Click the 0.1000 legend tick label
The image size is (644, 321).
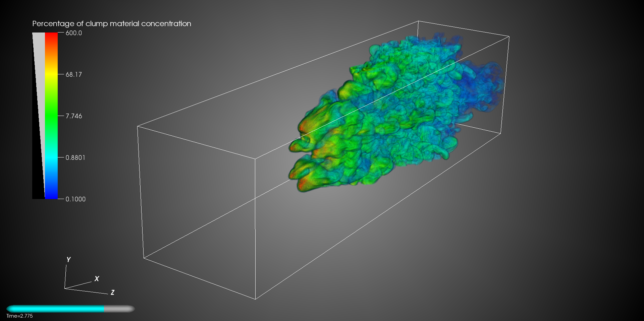point(75,199)
